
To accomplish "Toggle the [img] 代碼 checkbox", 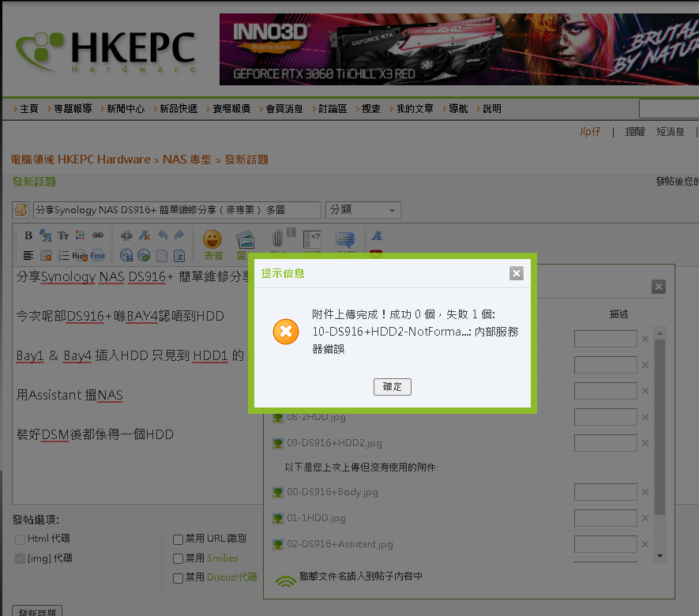I will pyautogui.click(x=20, y=558).
